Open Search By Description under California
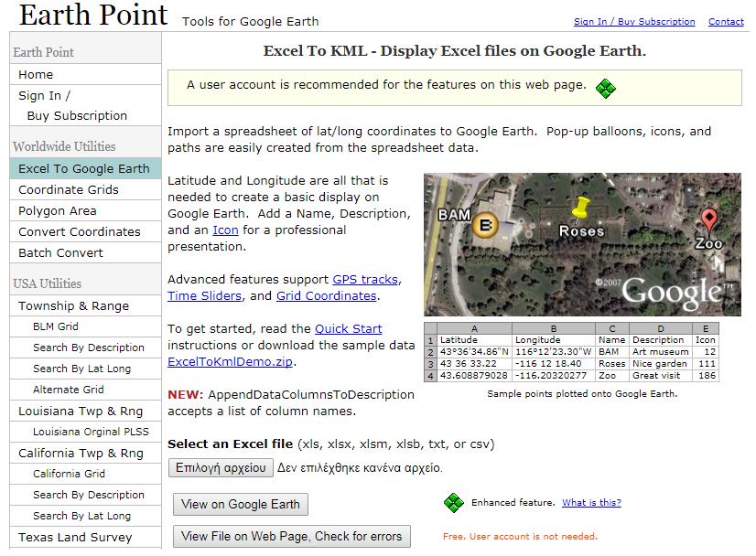Image resolution: width=756 pixels, height=556 pixels. 85,495
